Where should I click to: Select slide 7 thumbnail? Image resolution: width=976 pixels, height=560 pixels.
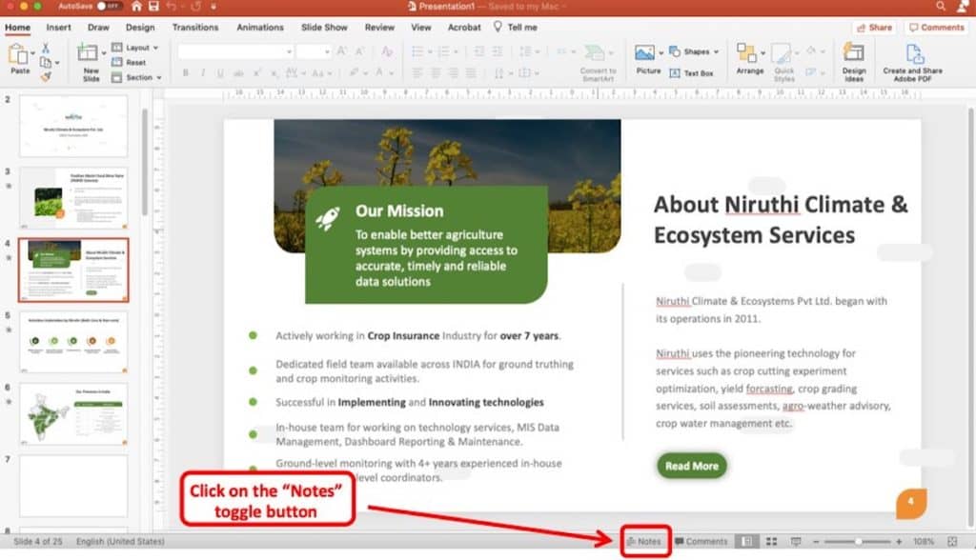(x=73, y=486)
